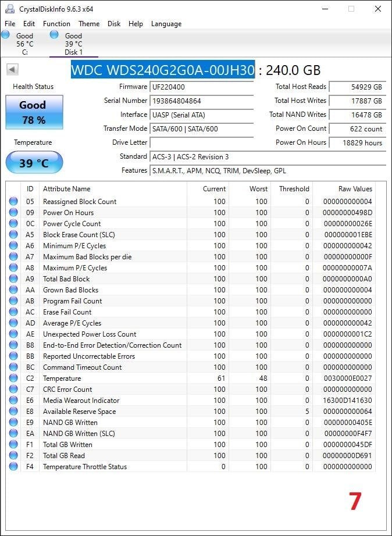Open the Edit menu

[x=29, y=24]
